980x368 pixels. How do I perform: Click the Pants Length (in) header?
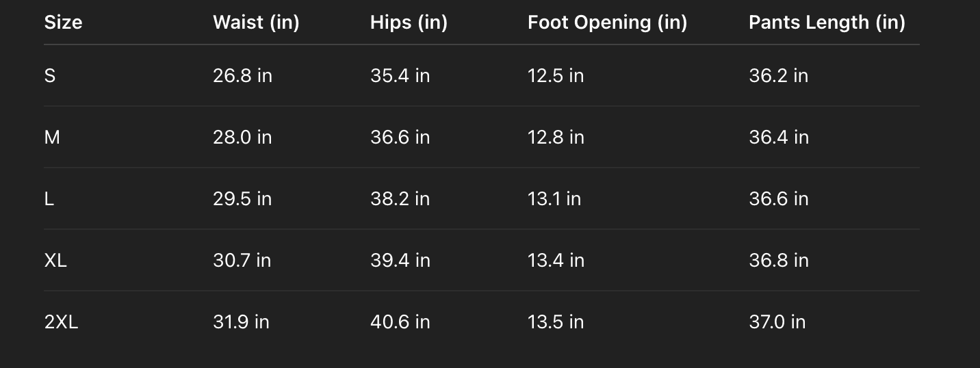tap(827, 23)
